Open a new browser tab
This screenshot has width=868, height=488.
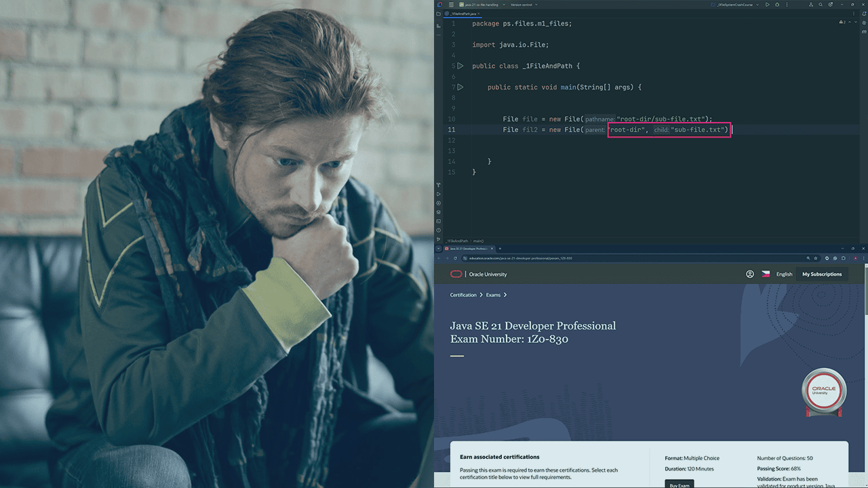[x=500, y=249]
